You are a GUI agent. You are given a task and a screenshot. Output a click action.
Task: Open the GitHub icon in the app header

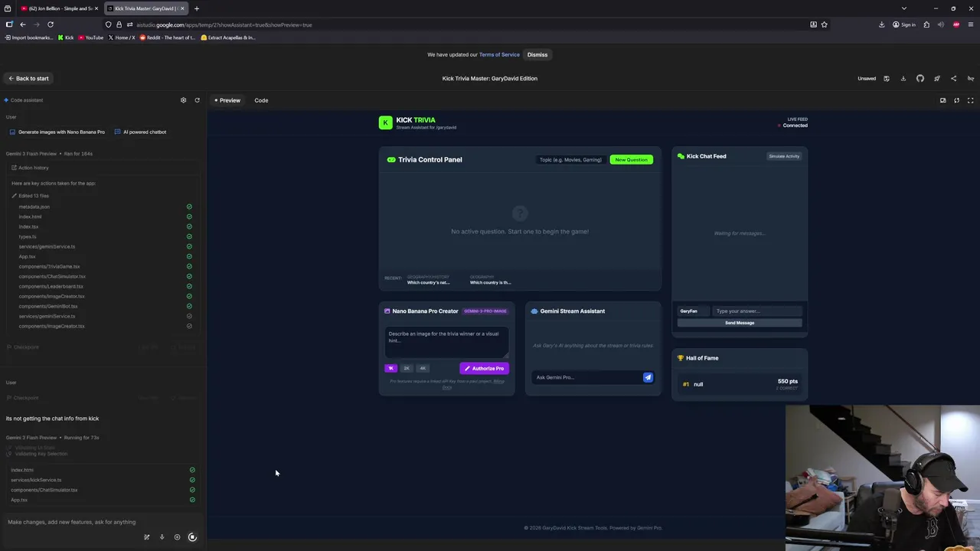[920, 78]
